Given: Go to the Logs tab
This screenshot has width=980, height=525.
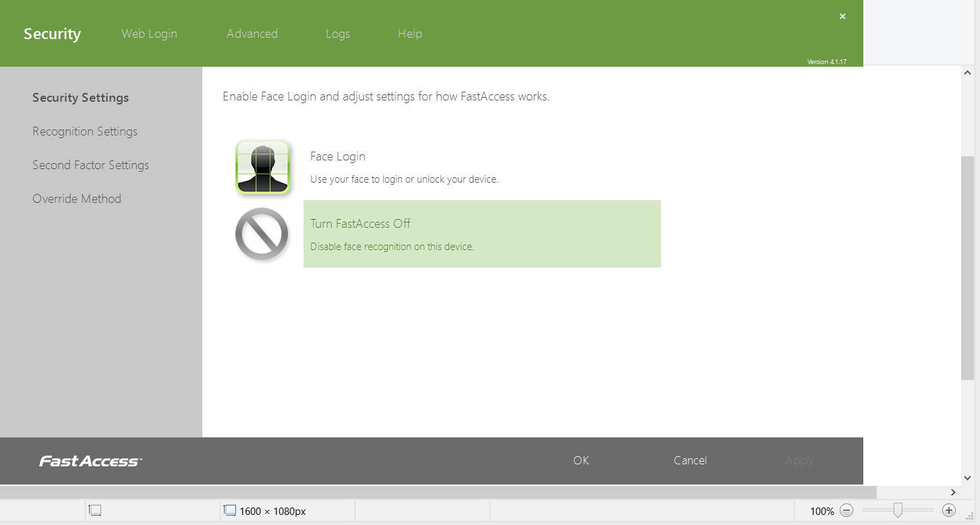Looking at the screenshot, I should click(x=338, y=34).
